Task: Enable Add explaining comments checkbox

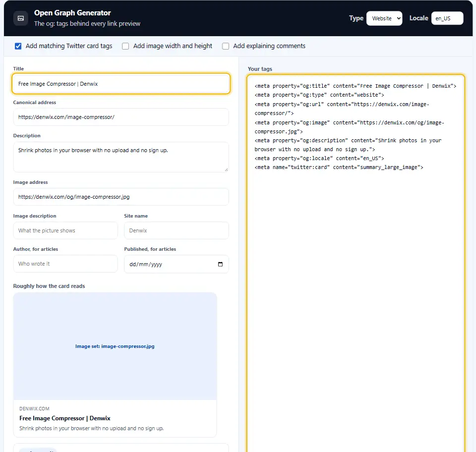Action: pos(226,46)
